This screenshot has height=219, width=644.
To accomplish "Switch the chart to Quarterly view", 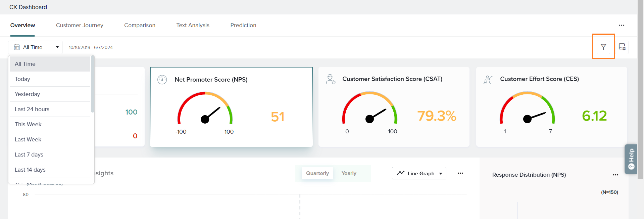I will click(x=317, y=173).
